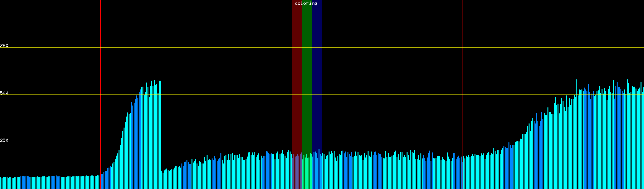Click the first short bar after white line
644x189 pixels.
click(162, 180)
